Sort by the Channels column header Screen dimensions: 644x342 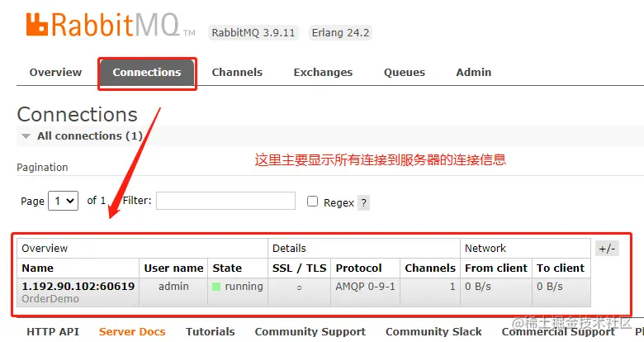pyautogui.click(x=430, y=268)
